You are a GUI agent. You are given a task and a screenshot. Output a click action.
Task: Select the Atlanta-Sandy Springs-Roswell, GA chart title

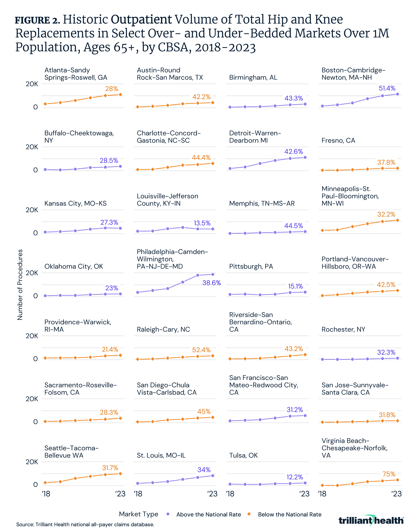[76, 74]
